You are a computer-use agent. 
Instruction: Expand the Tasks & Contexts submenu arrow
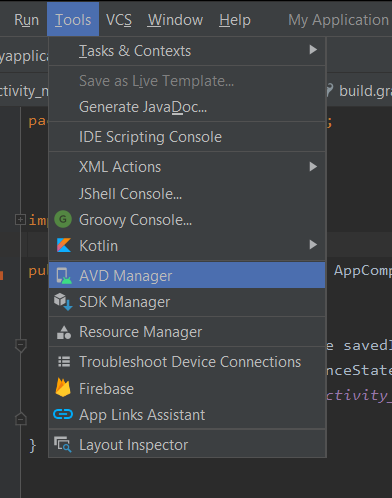pos(313,50)
